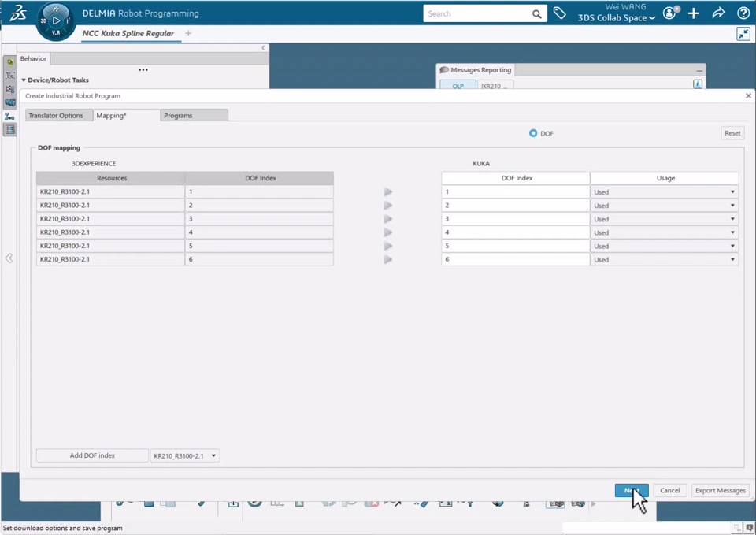Click the selected behavior-tree icon in the left sidebar
The height and width of the screenshot is (535, 756).
tap(9, 117)
